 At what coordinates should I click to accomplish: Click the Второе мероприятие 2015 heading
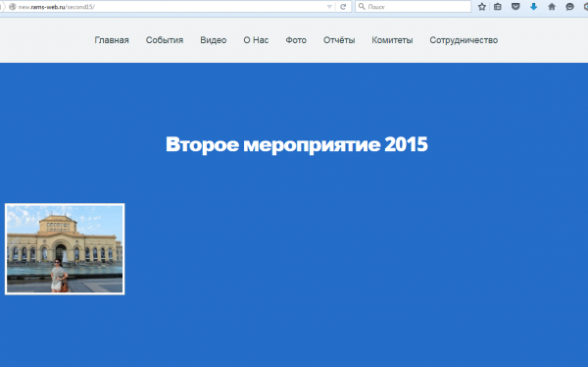pos(297,144)
